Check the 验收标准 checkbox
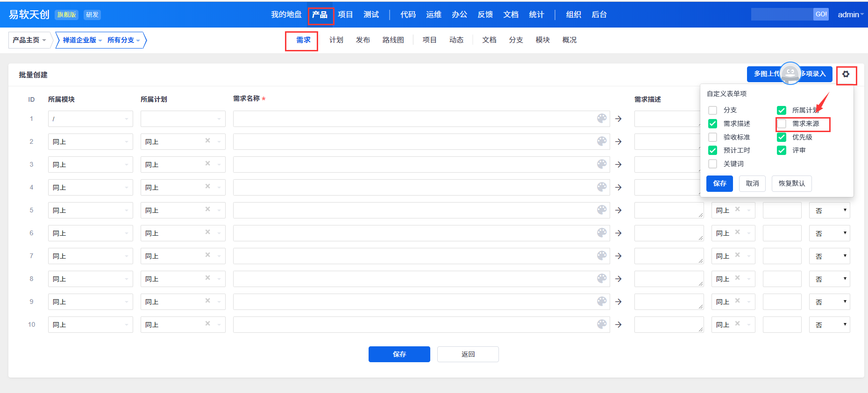The height and width of the screenshot is (393, 868). (713, 137)
